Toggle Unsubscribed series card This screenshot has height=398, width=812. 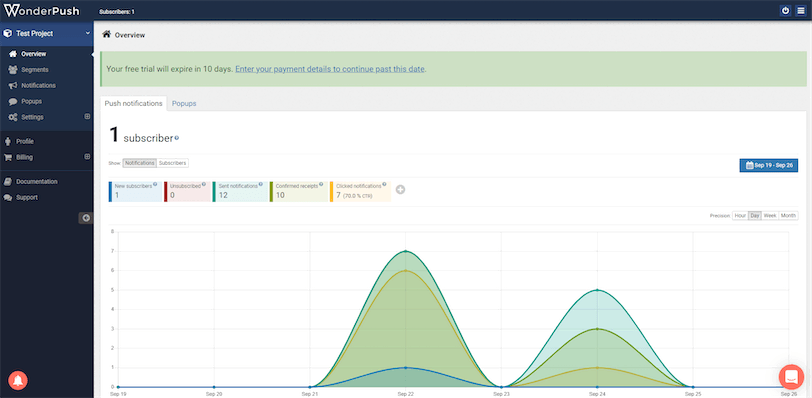pos(187,191)
